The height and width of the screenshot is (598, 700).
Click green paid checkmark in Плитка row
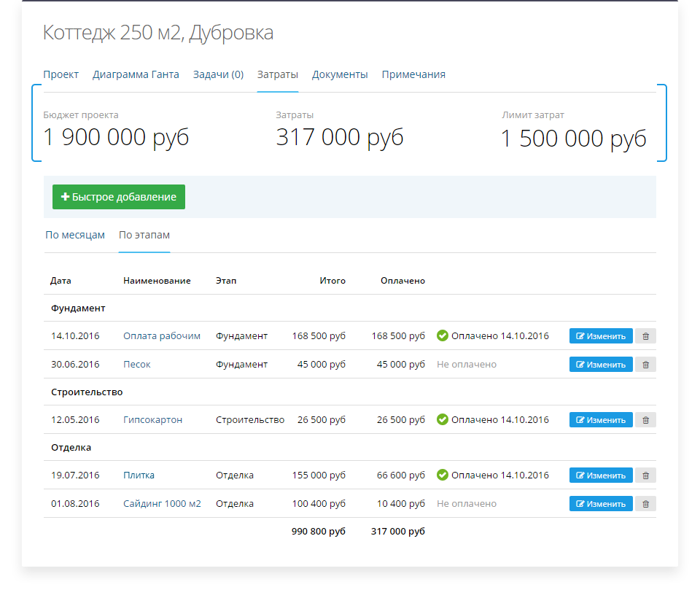tap(442, 475)
